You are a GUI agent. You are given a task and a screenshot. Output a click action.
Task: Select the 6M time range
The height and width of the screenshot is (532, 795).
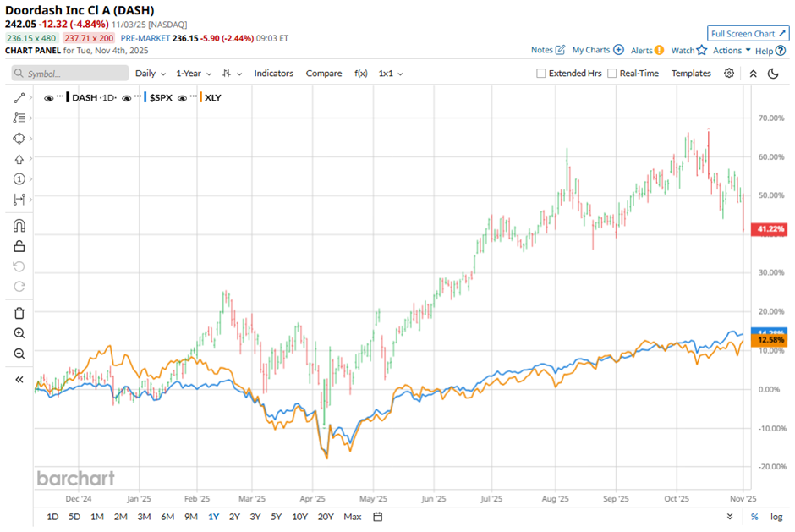pyautogui.click(x=167, y=517)
